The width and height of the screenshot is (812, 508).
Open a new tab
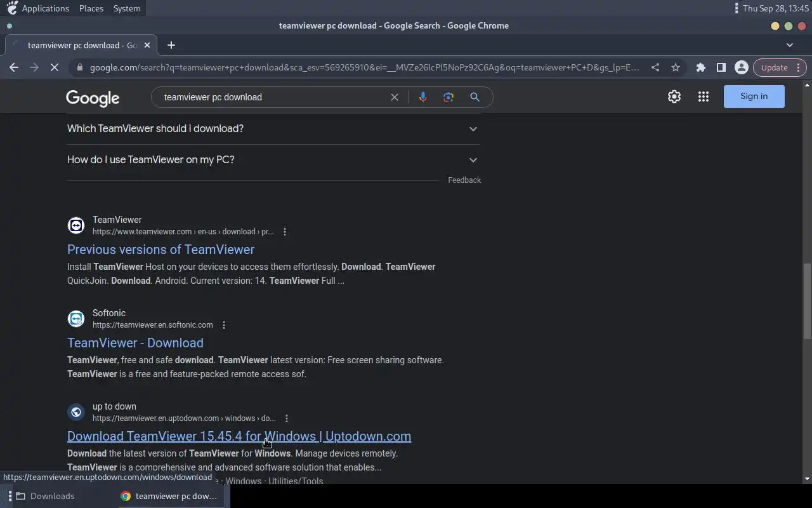171,45
